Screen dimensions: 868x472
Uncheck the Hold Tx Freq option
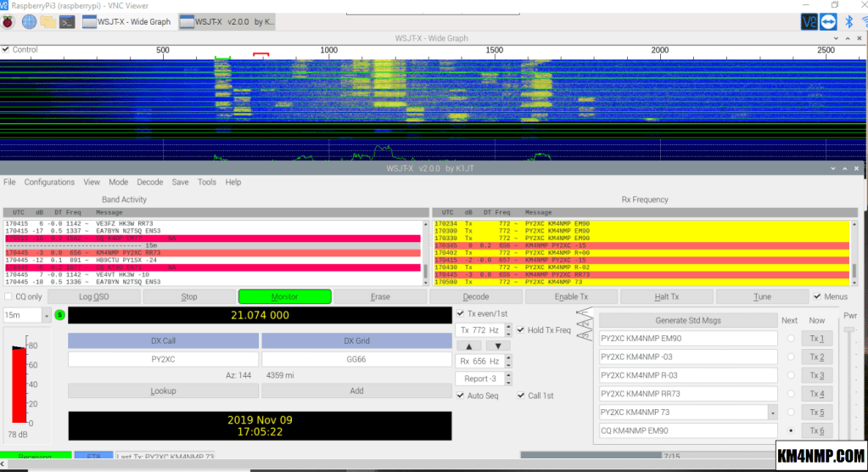(x=522, y=330)
